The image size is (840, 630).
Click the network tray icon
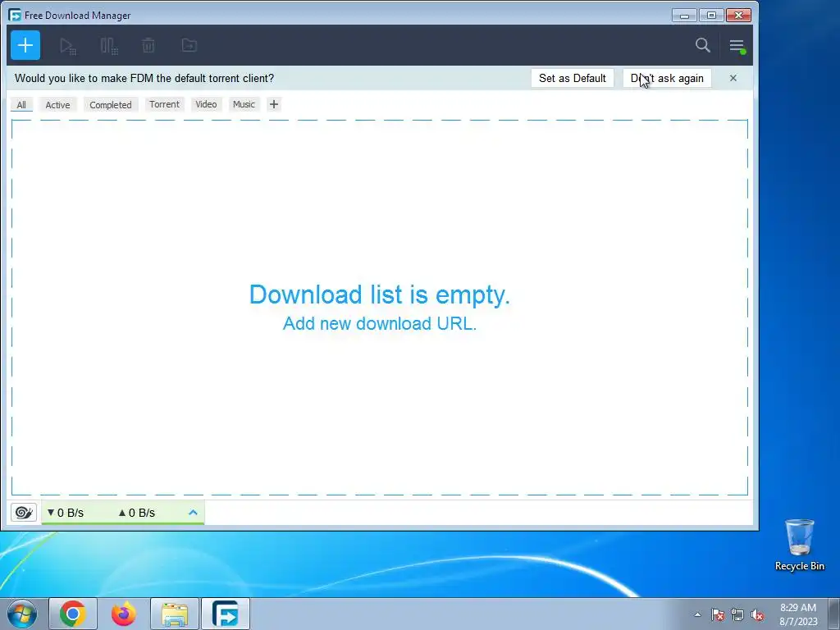[737, 614]
